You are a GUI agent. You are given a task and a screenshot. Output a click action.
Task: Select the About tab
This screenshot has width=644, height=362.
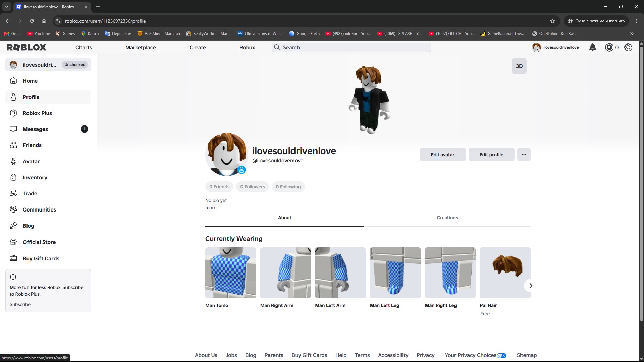(284, 218)
